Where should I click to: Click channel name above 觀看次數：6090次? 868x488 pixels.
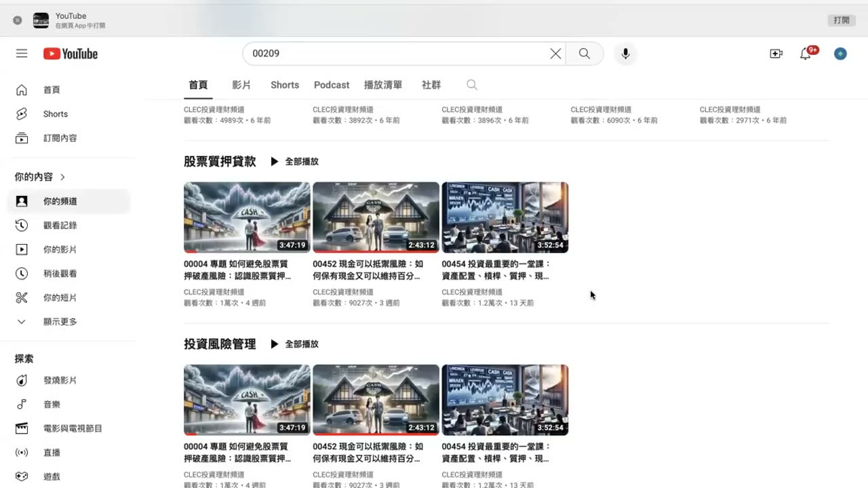(x=601, y=110)
